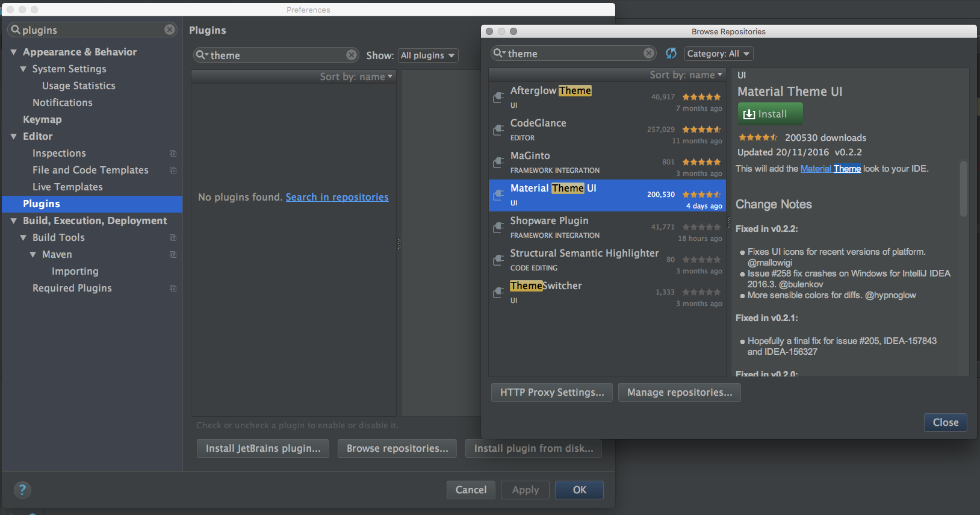The width and height of the screenshot is (980, 515).
Task: Select the MaGinto plugin row
Action: (607, 163)
